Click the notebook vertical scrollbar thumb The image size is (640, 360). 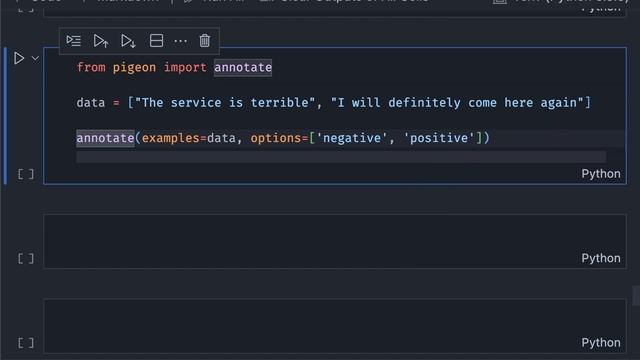pos(636,296)
